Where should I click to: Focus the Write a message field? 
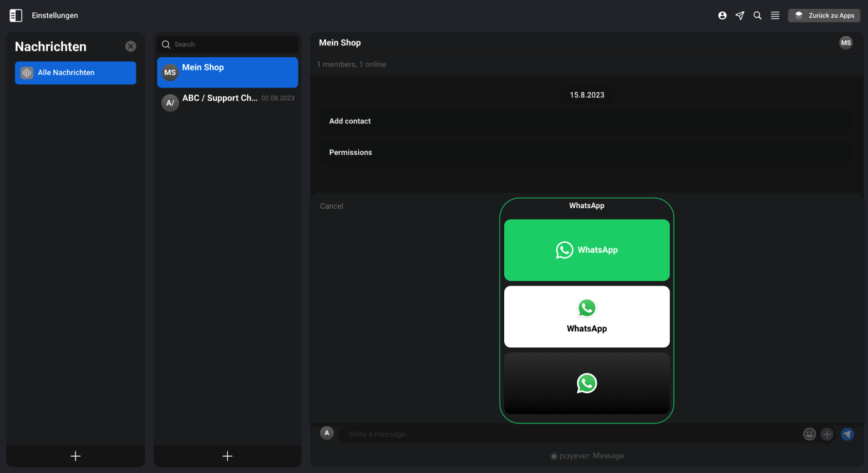click(570, 434)
